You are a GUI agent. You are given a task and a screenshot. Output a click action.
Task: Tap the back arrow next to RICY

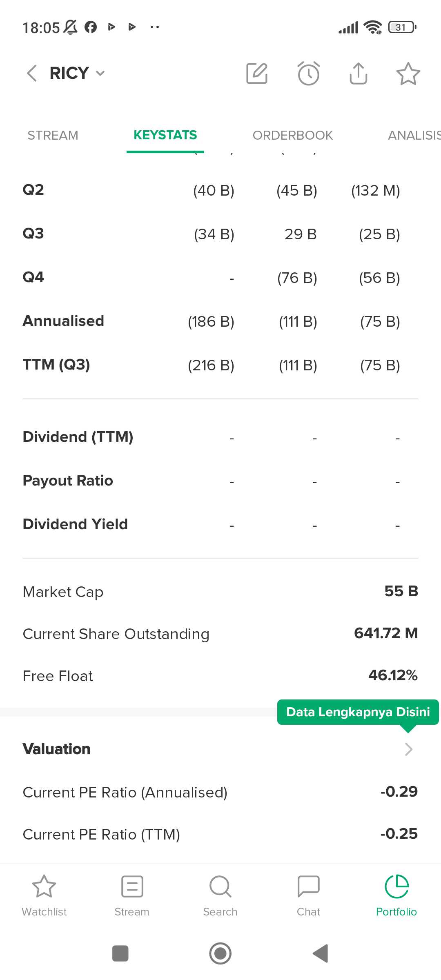click(32, 73)
